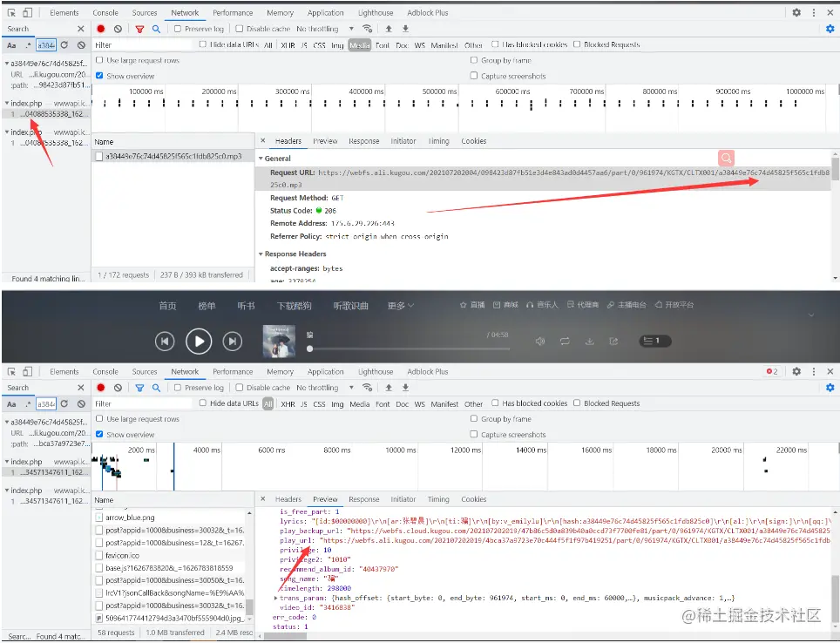
Task: Open the three-dot menu in top DevTools
Action: [813, 12]
